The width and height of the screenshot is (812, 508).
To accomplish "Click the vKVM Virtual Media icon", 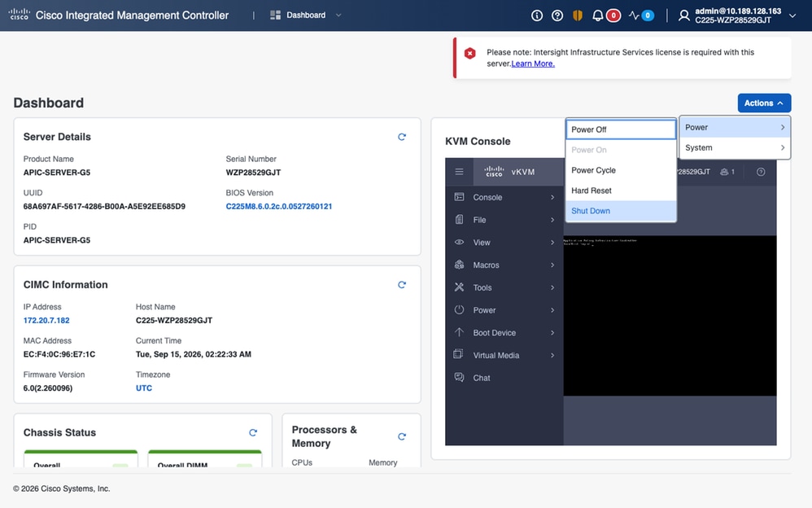I will tap(459, 355).
